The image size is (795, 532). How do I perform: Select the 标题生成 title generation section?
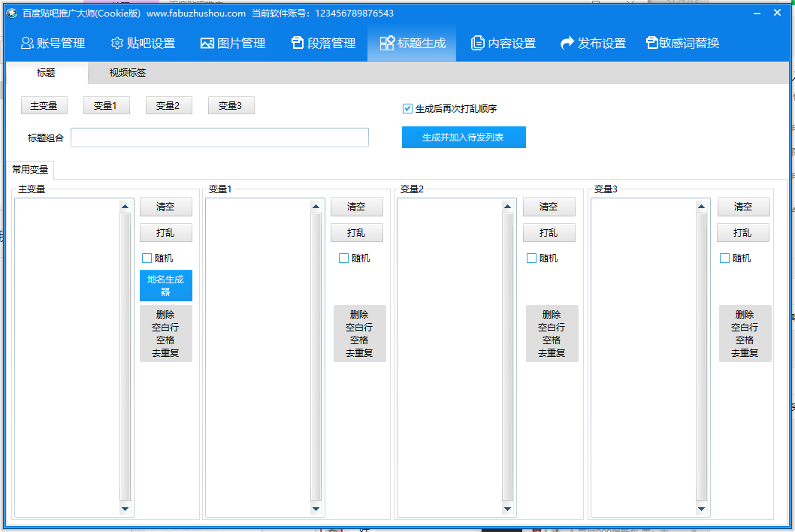tap(413, 43)
